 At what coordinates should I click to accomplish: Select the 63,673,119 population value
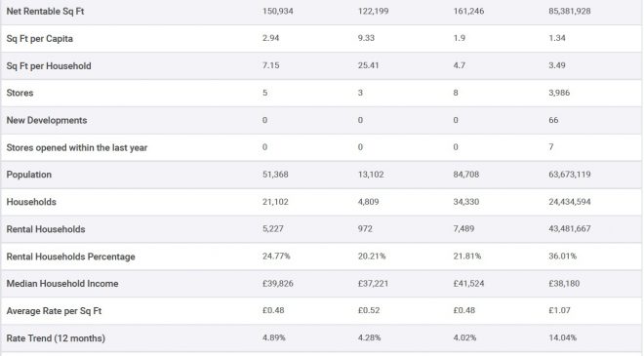(569, 175)
